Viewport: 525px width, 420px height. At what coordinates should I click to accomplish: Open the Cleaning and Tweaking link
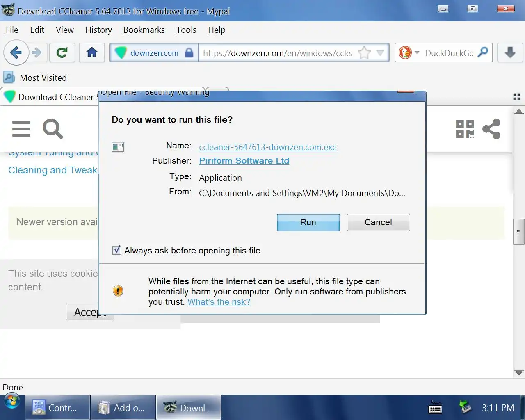(53, 170)
